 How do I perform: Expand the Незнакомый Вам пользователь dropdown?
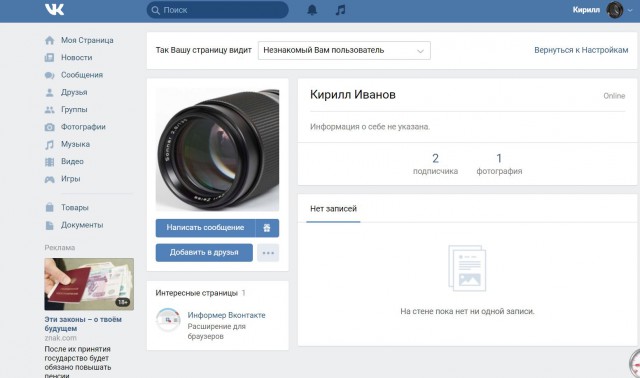click(344, 50)
